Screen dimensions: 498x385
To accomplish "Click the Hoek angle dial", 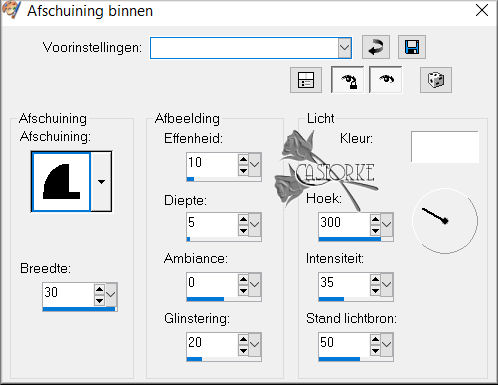I will [445, 220].
